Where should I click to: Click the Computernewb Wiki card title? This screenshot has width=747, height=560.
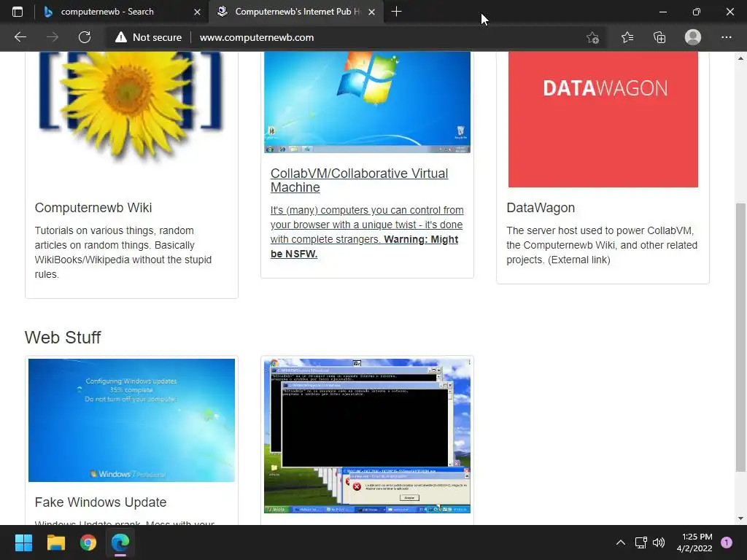point(93,208)
